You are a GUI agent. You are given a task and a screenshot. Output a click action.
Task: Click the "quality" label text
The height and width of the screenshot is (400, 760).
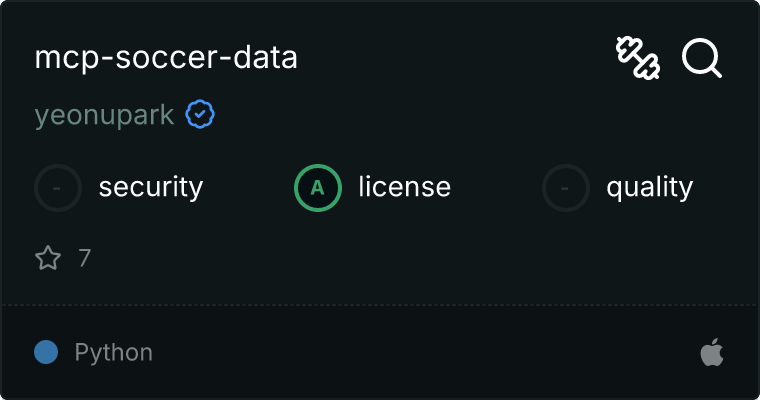(649, 187)
